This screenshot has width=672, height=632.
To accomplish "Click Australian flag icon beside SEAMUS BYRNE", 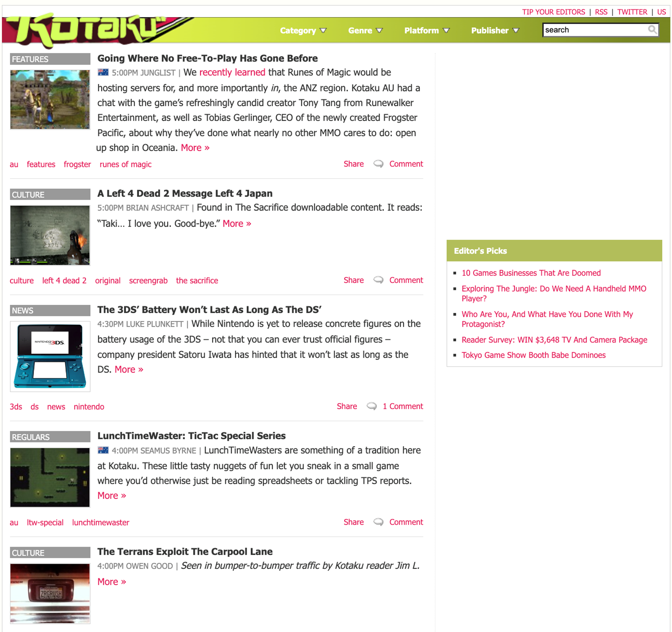I will (x=103, y=450).
